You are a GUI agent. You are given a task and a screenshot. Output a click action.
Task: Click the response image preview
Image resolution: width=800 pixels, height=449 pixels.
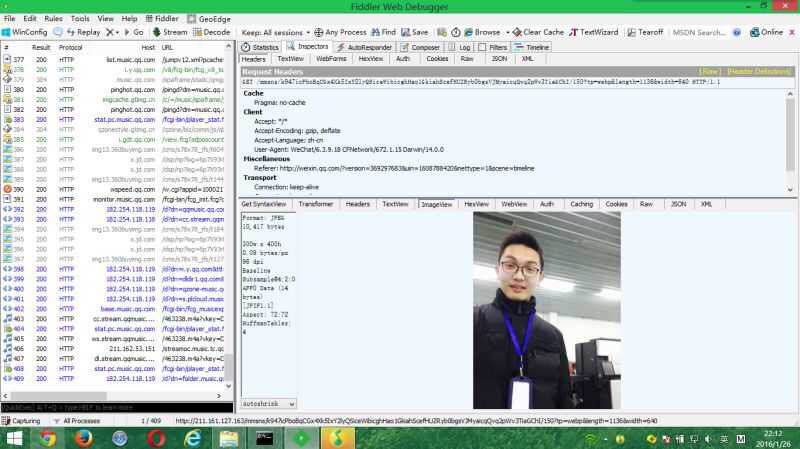point(538,309)
